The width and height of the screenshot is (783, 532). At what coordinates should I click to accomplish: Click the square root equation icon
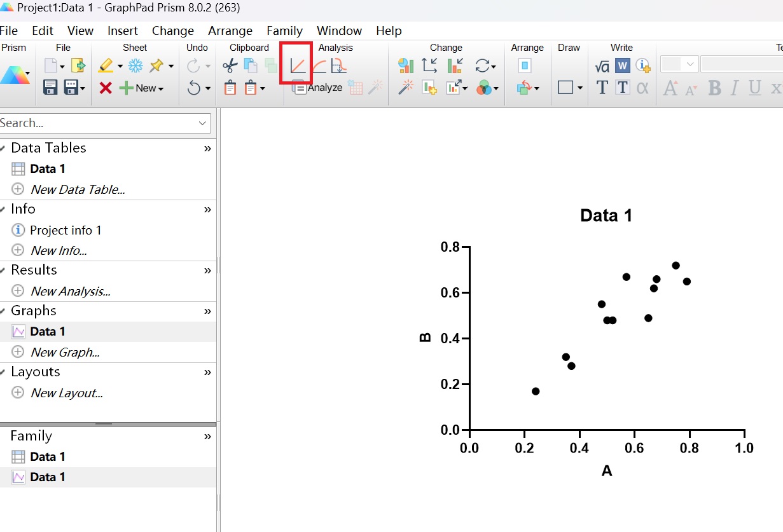click(x=602, y=66)
